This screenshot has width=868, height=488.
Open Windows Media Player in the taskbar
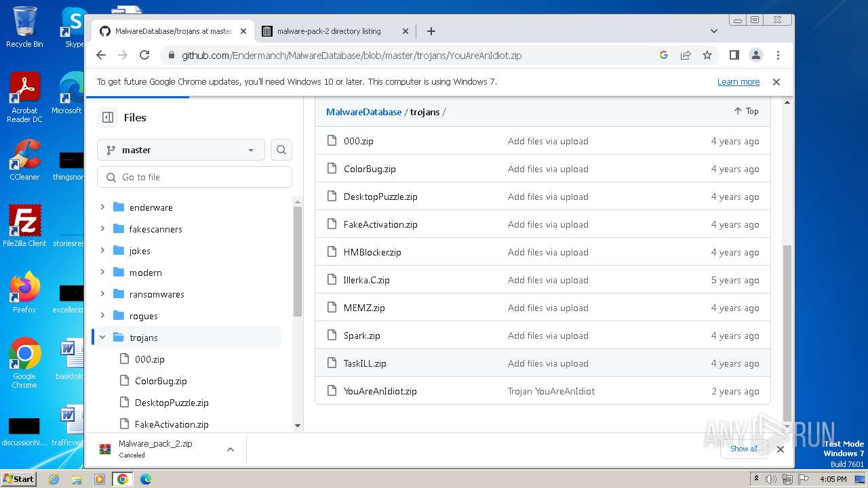[x=100, y=479]
